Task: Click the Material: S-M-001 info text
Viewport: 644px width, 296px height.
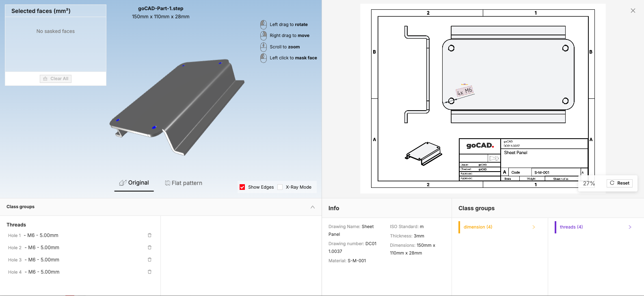Action: coord(347,261)
